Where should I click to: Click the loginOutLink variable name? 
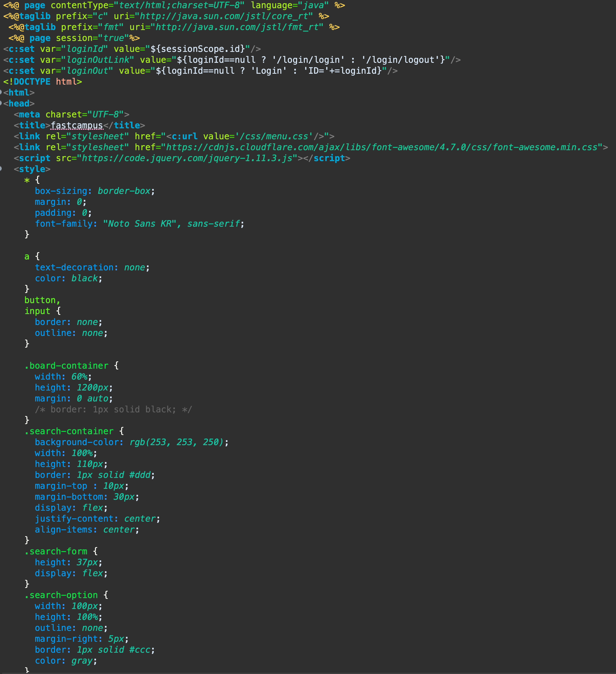click(x=98, y=60)
